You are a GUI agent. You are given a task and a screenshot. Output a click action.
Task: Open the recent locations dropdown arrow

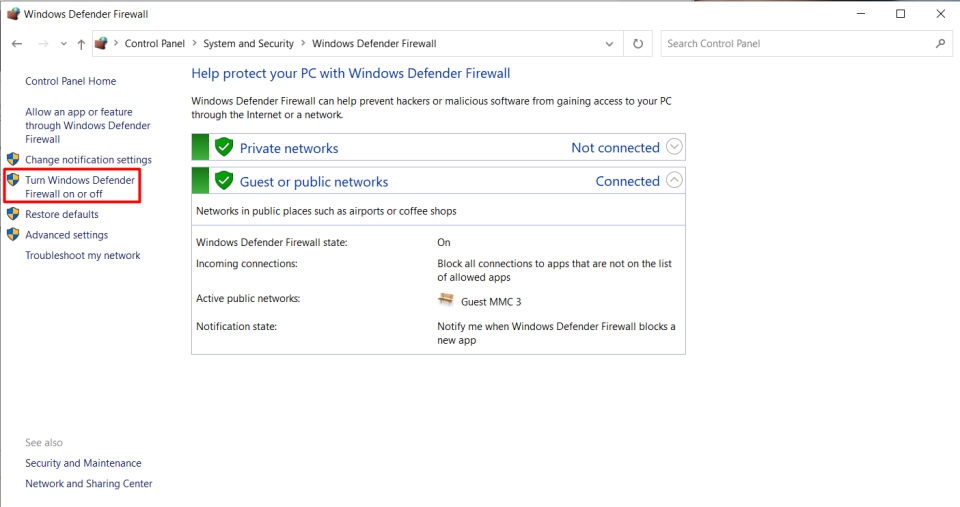pyautogui.click(x=64, y=44)
